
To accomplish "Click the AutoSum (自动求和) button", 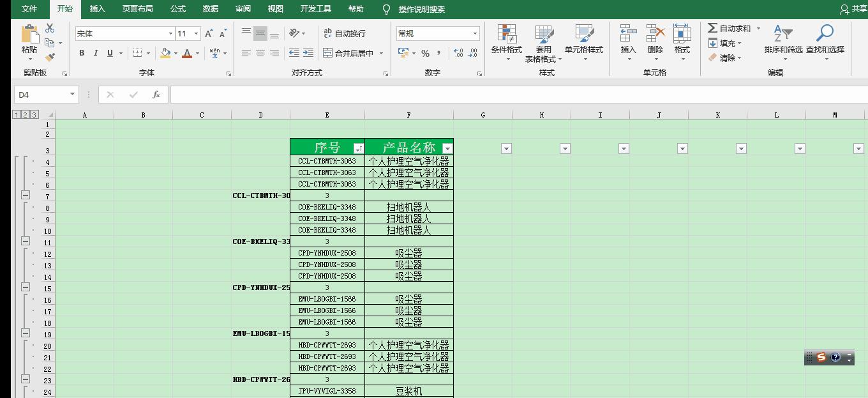I will click(x=730, y=28).
